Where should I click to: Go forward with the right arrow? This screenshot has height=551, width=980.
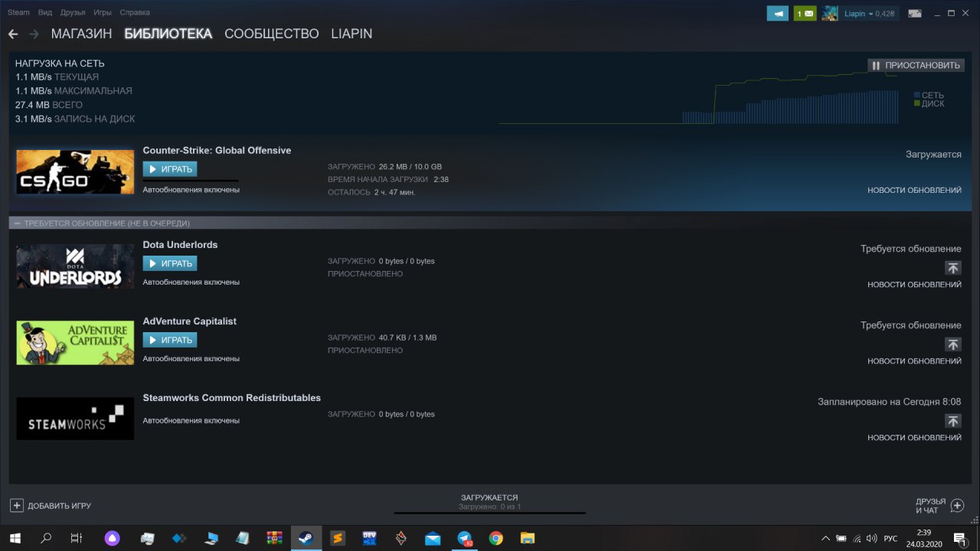pos(34,34)
